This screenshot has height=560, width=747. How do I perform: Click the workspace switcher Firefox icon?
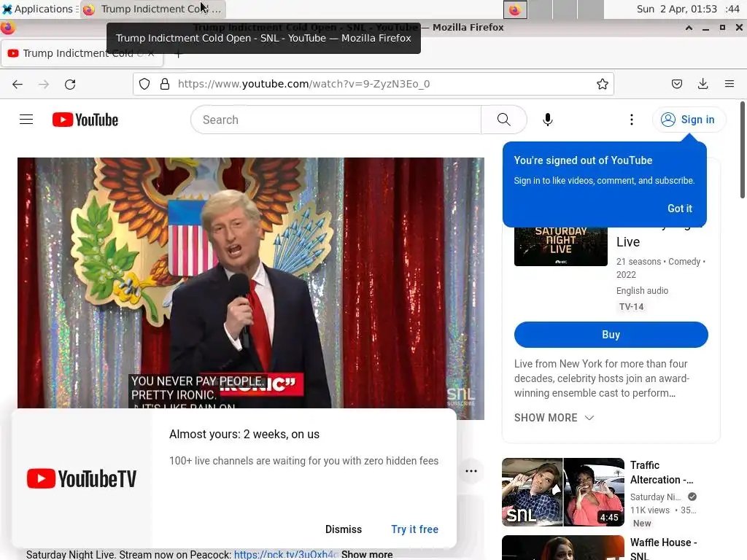pos(515,9)
